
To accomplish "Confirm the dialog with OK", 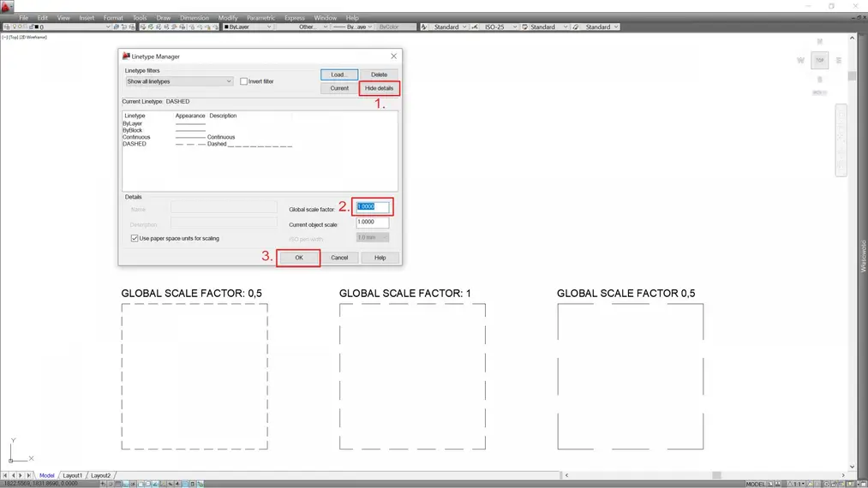I will point(299,258).
